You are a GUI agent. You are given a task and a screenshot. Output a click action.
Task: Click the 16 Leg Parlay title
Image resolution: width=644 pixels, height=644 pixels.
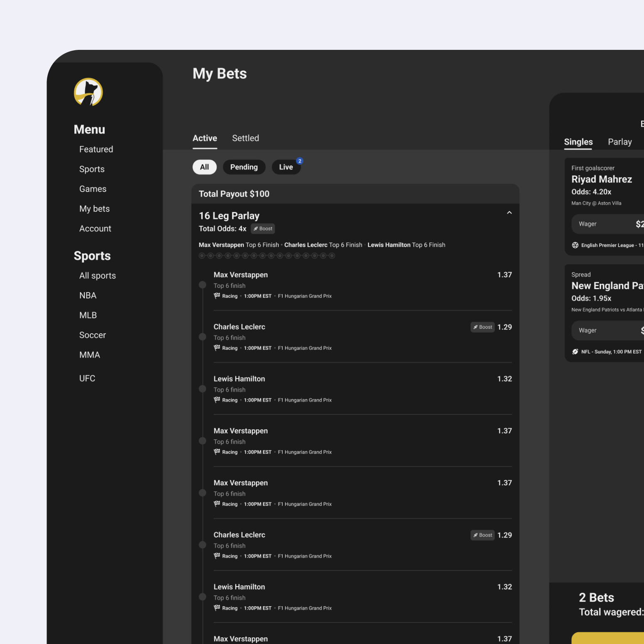229,216
